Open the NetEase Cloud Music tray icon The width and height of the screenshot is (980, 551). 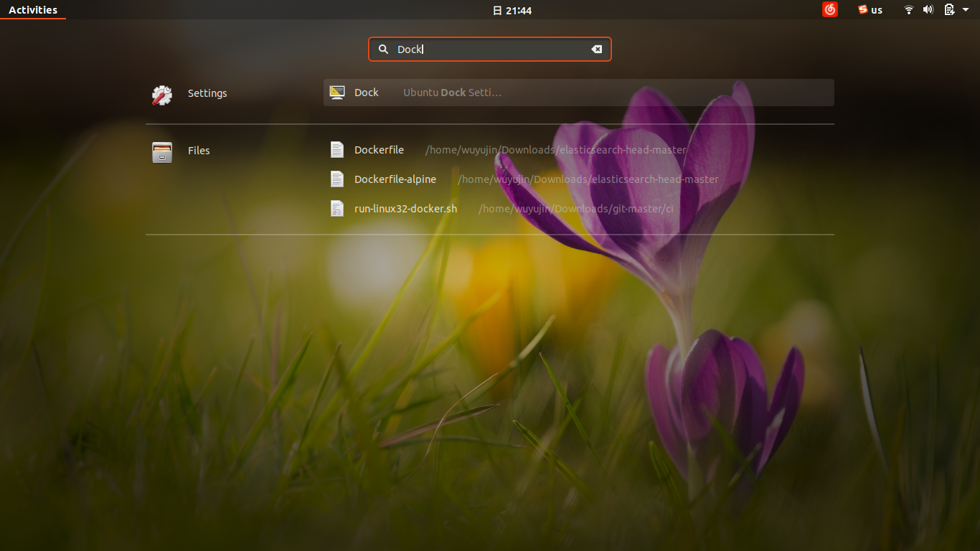829,9
